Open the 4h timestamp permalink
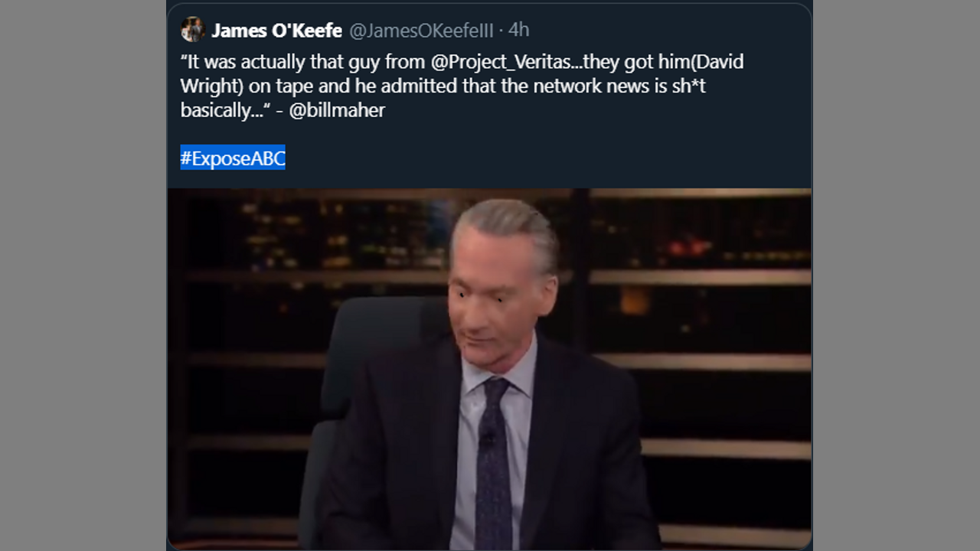The width and height of the screenshot is (980, 551). click(518, 30)
